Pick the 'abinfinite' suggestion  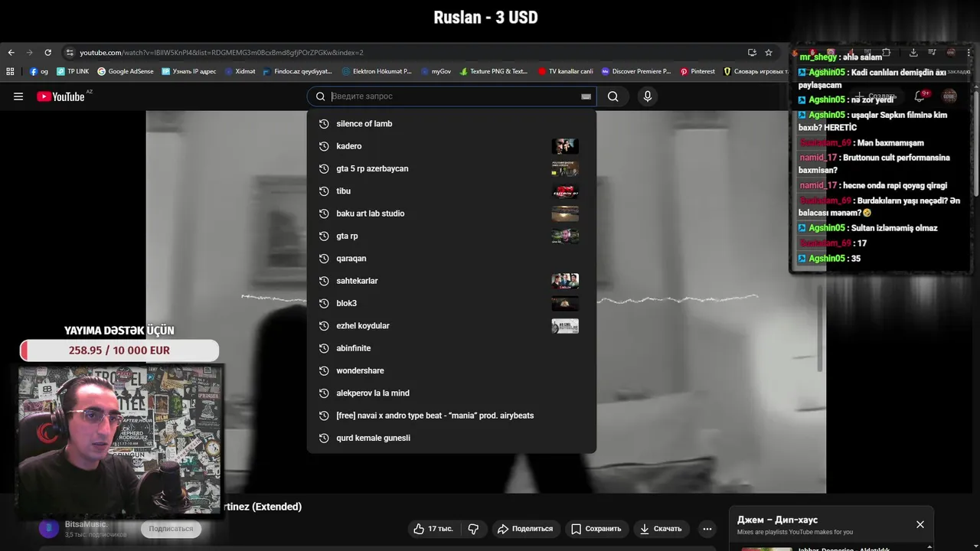pos(452,348)
